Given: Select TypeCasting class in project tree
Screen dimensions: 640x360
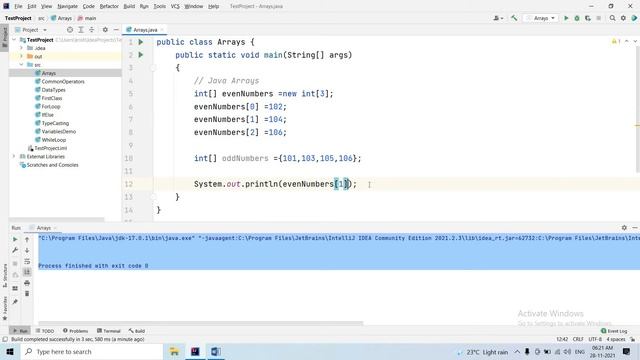Looking at the screenshot, I should tap(55, 123).
